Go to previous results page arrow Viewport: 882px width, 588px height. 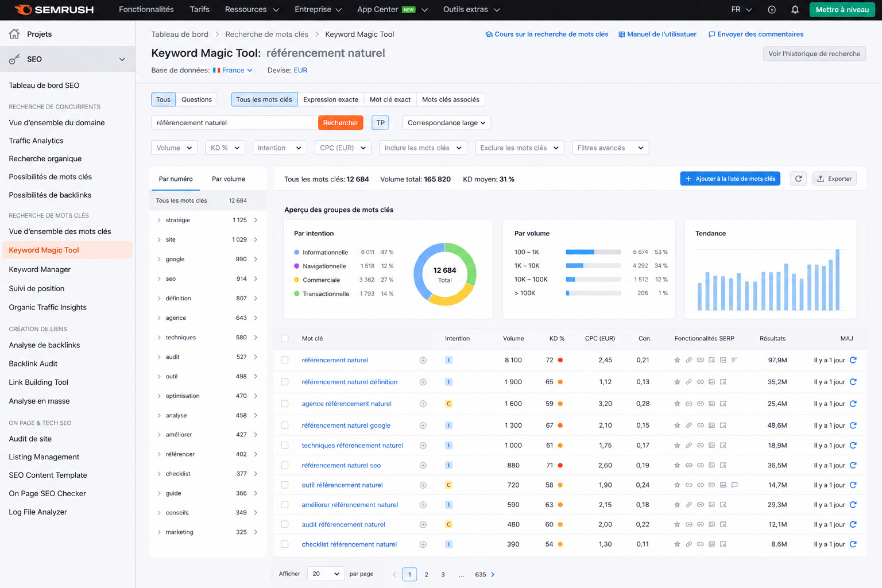pyautogui.click(x=394, y=574)
